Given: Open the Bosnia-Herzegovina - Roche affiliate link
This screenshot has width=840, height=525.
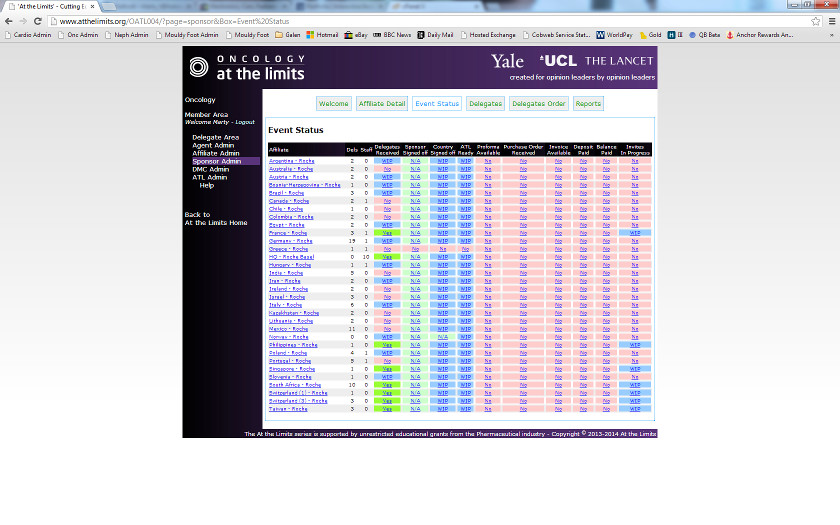Looking at the screenshot, I should 304,185.
